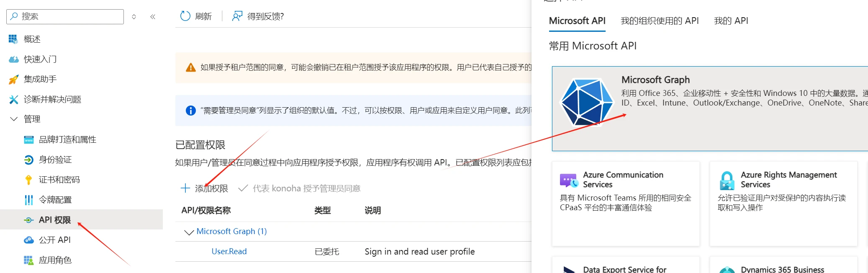Click the Azure Rights Management lock icon
The height and width of the screenshot is (273, 868).
coord(727,180)
